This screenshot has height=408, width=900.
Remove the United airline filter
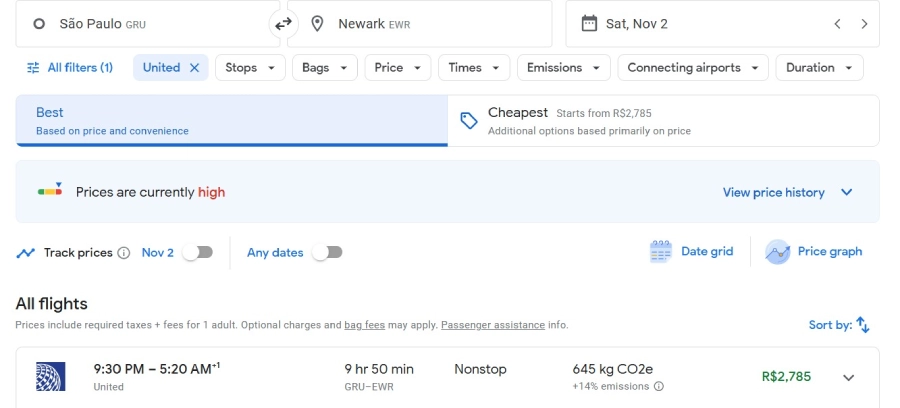[195, 68]
